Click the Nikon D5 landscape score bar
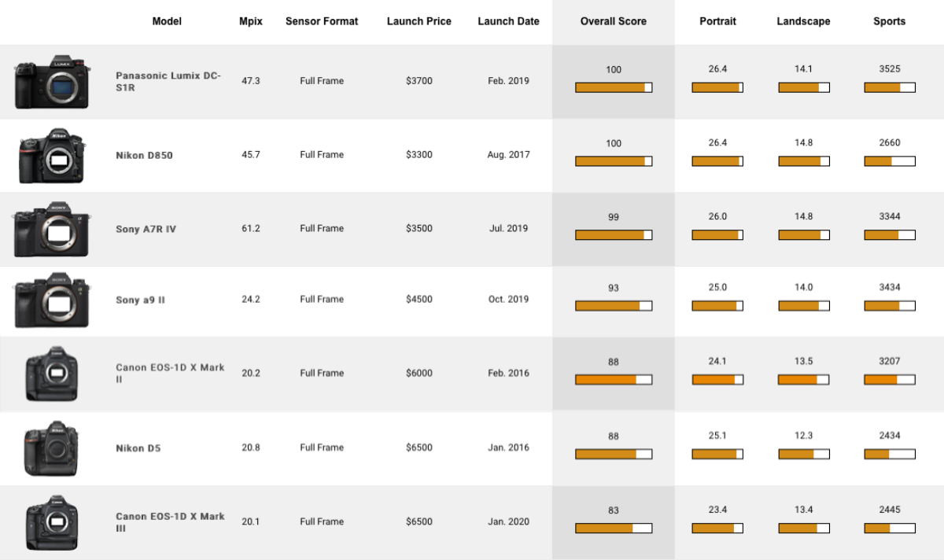The height and width of the screenshot is (560, 944). tap(804, 454)
